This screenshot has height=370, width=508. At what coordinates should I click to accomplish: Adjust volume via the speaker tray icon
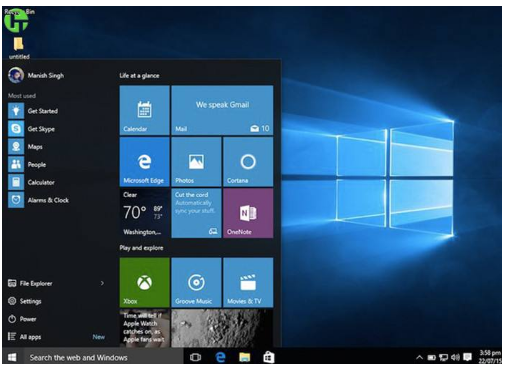pyautogui.click(x=455, y=358)
